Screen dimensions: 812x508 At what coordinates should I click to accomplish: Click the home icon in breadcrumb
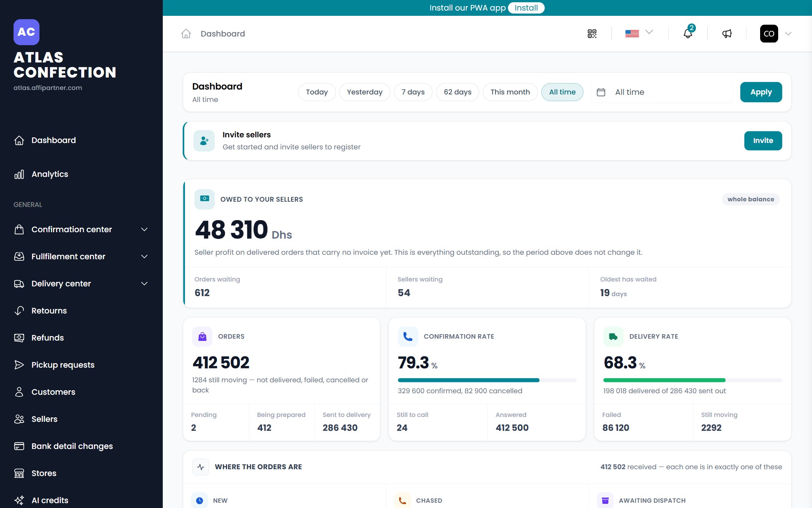point(186,34)
